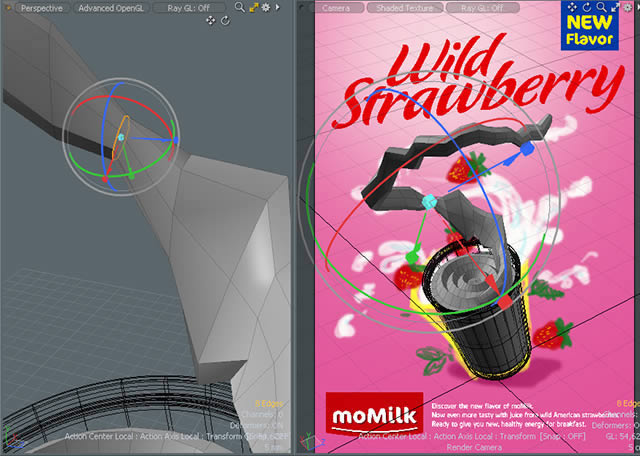
Task: Click the zoom icon in Perspective viewport
Action: click(240, 7)
